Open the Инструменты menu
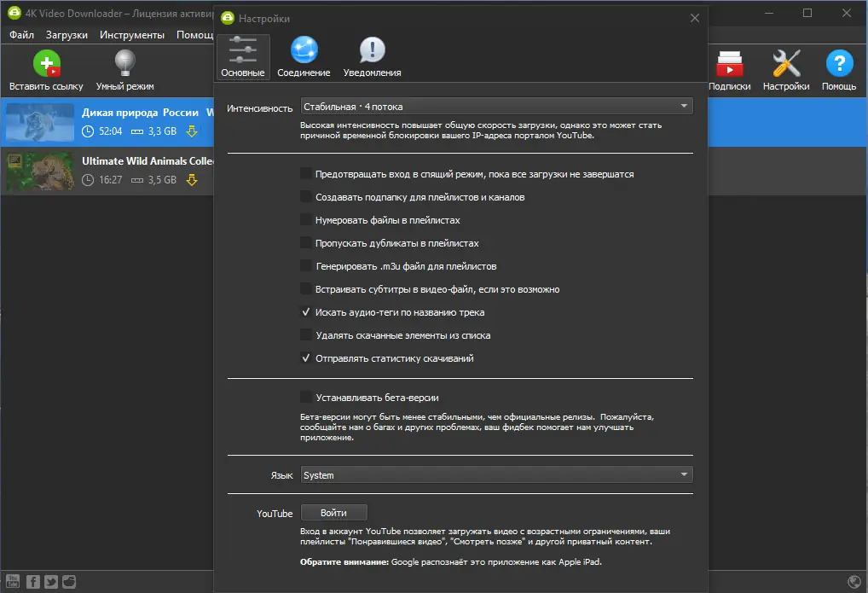Screen dimensions: 868x593 [132, 35]
